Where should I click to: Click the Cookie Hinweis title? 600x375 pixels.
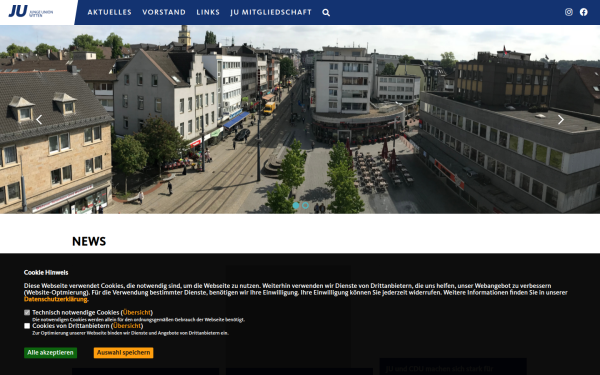tap(46, 272)
